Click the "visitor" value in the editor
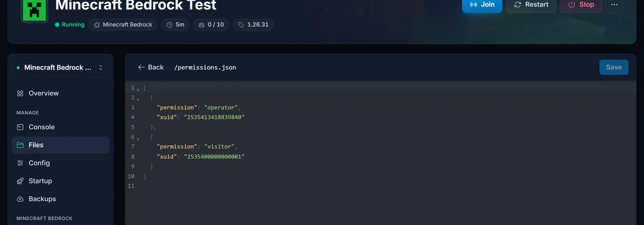 pos(219,147)
